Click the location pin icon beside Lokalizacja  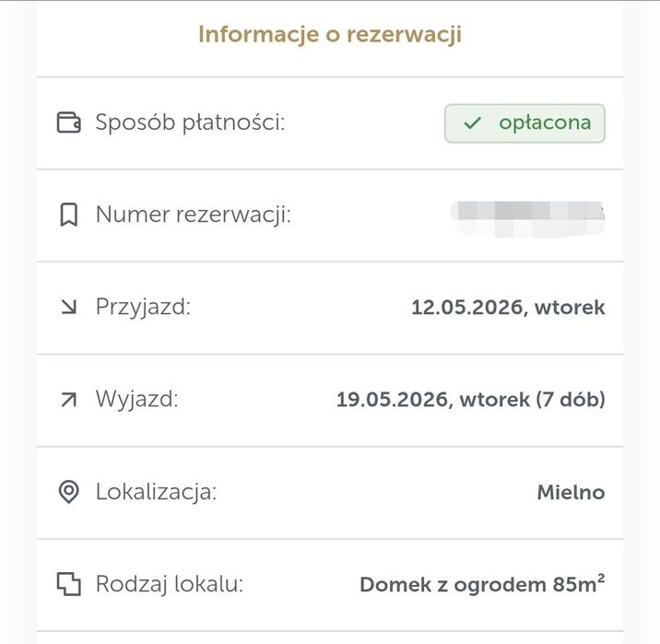68,492
